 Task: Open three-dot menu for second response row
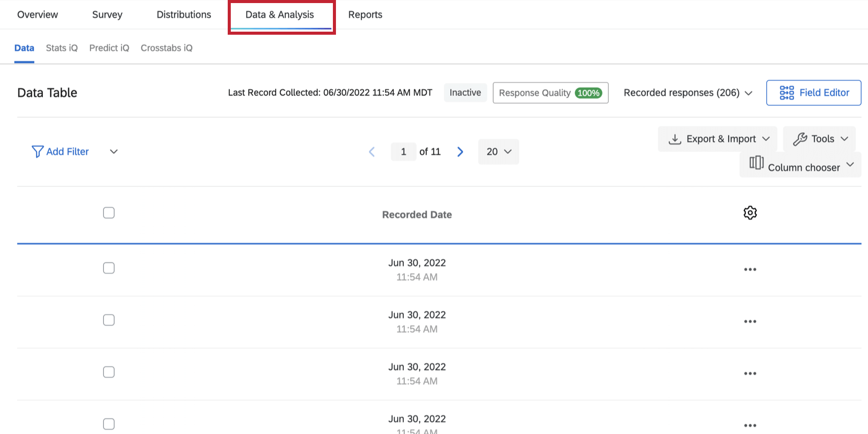pos(750,322)
